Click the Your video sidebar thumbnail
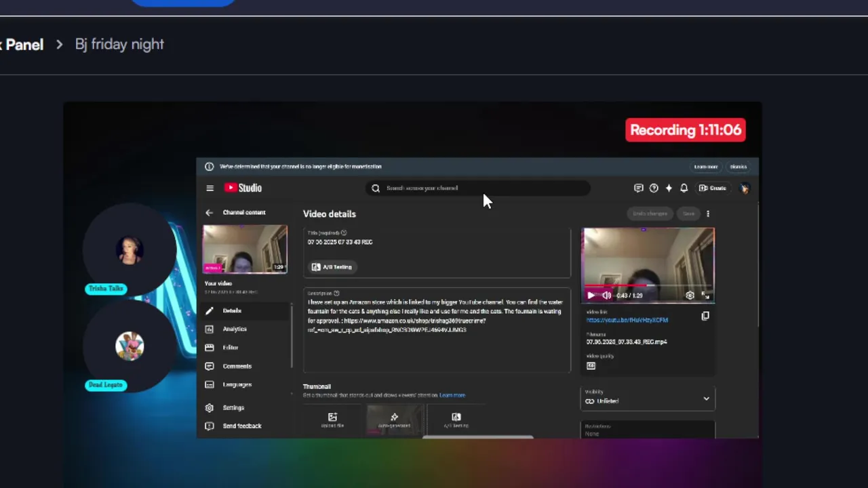The height and width of the screenshot is (488, 868). pos(245,249)
